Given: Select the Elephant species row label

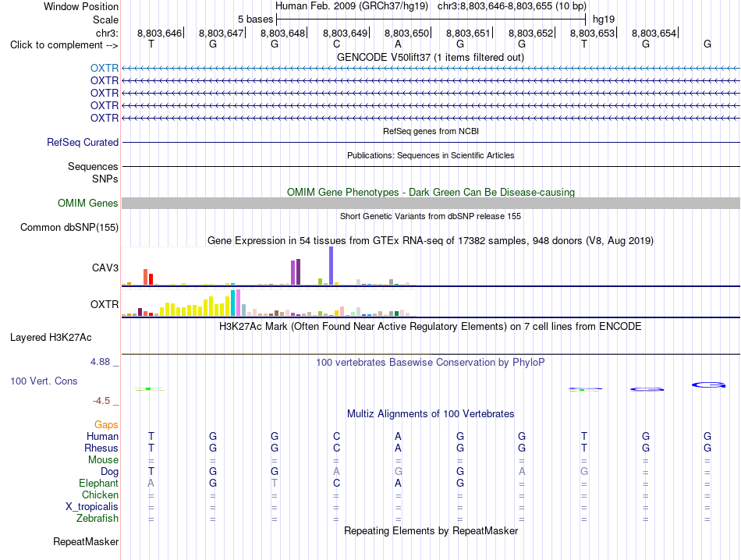Looking at the screenshot, I should pos(98,483).
